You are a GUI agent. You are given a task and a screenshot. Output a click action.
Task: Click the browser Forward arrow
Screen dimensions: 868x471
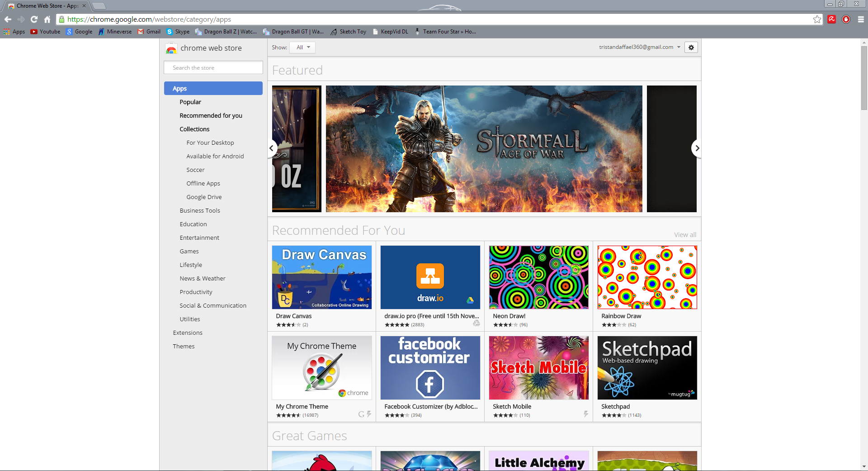21,19
